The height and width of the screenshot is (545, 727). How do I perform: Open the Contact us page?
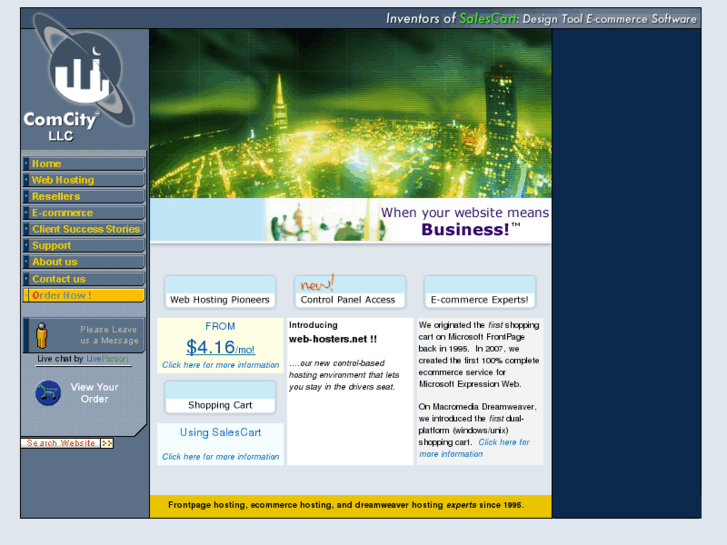pos(83,279)
